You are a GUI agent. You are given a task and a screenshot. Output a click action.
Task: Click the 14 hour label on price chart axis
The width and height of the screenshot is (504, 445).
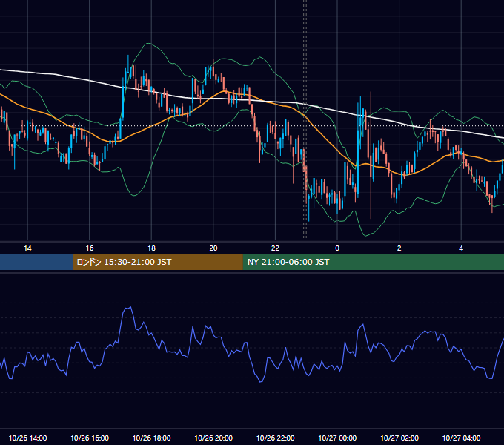coord(27,248)
